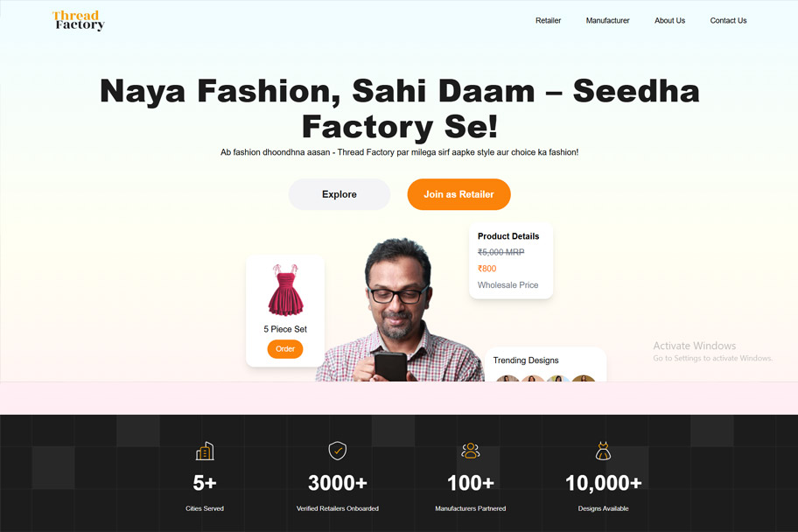Click the 5 Piece Set label
The height and width of the screenshot is (532, 798).
[285, 329]
